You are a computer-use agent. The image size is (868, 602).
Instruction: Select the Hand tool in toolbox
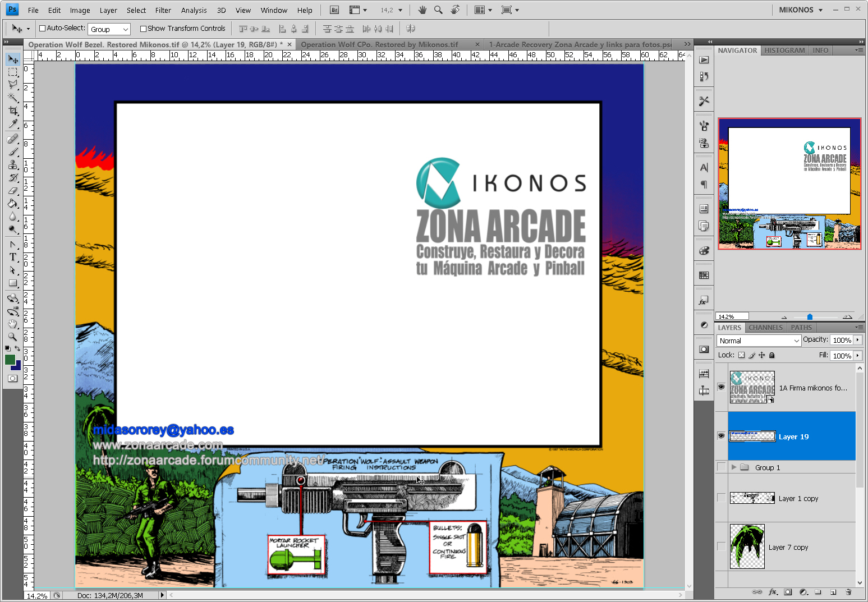pyautogui.click(x=13, y=324)
